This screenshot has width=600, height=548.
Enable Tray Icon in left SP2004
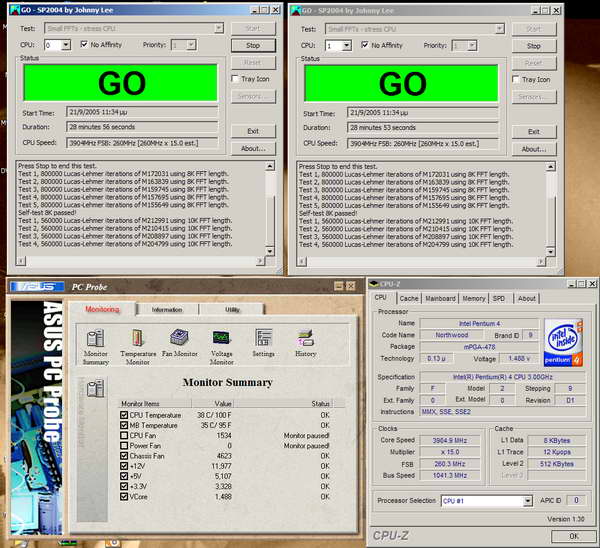(235, 78)
